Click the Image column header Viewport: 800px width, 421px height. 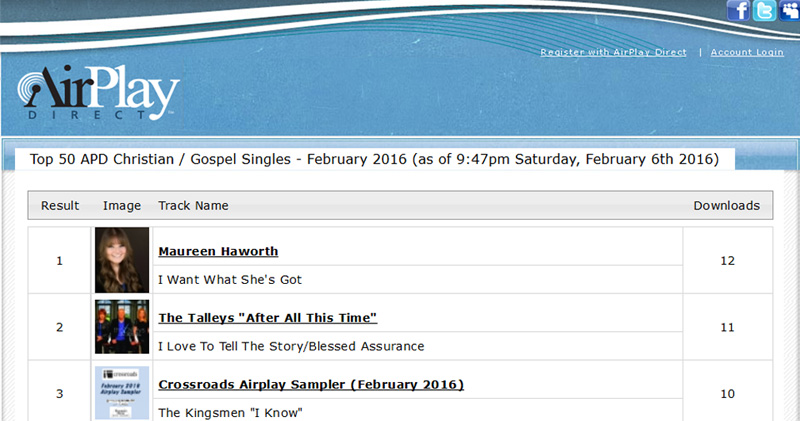tap(122, 206)
